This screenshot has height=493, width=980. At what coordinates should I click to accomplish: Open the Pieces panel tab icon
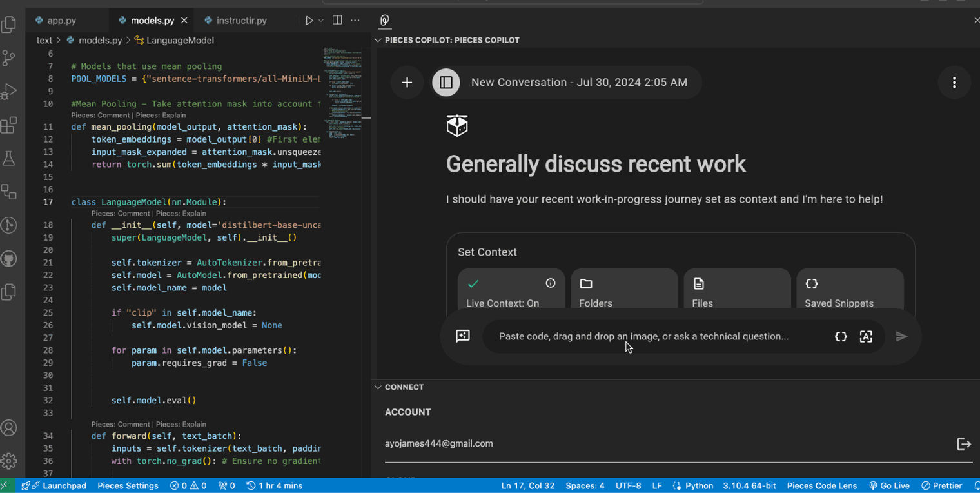pos(385,21)
